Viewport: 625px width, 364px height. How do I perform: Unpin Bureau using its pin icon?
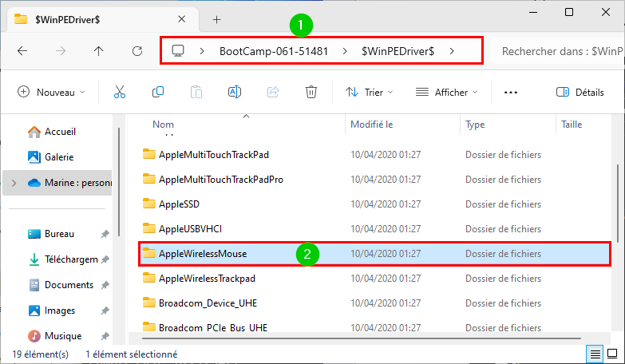[x=105, y=234]
